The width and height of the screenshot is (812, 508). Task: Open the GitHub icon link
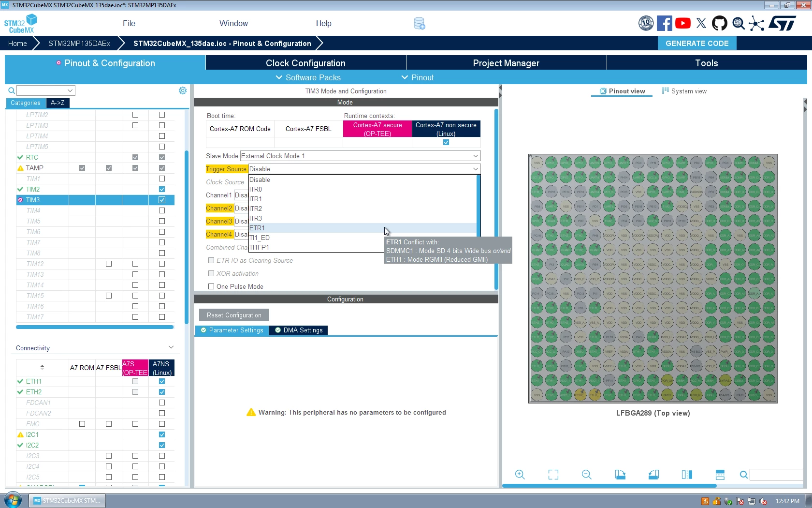[720, 23]
